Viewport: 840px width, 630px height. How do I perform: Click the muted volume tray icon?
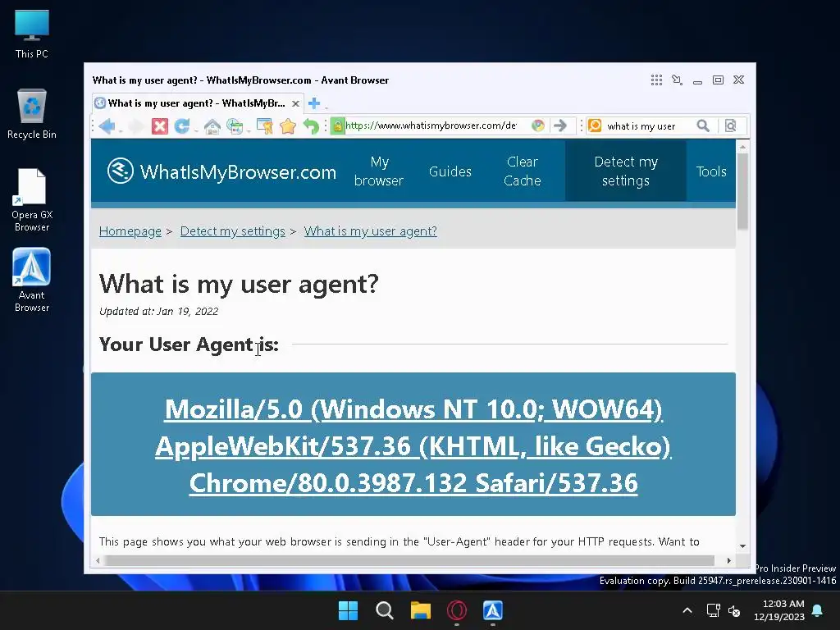click(734, 610)
